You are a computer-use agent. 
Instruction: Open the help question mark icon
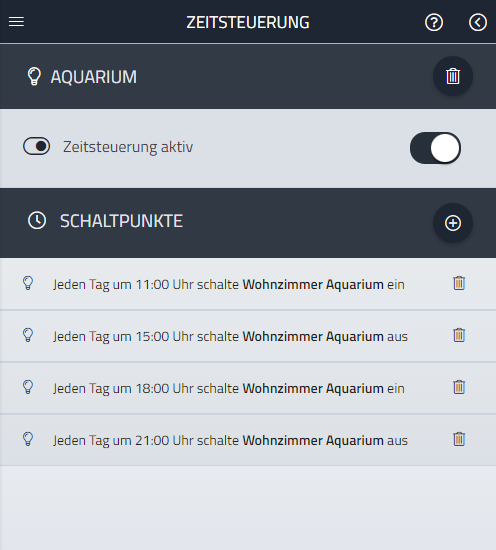point(434,22)
